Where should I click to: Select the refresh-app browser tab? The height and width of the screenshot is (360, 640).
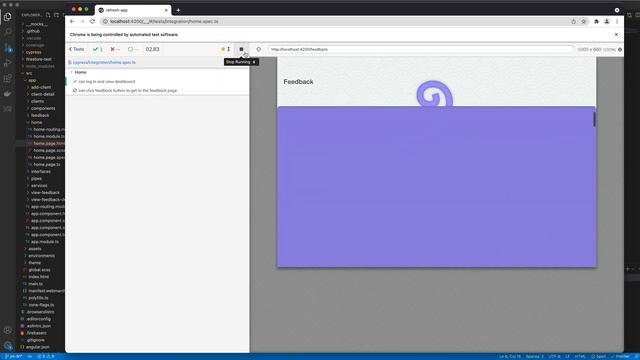[133, 10]
